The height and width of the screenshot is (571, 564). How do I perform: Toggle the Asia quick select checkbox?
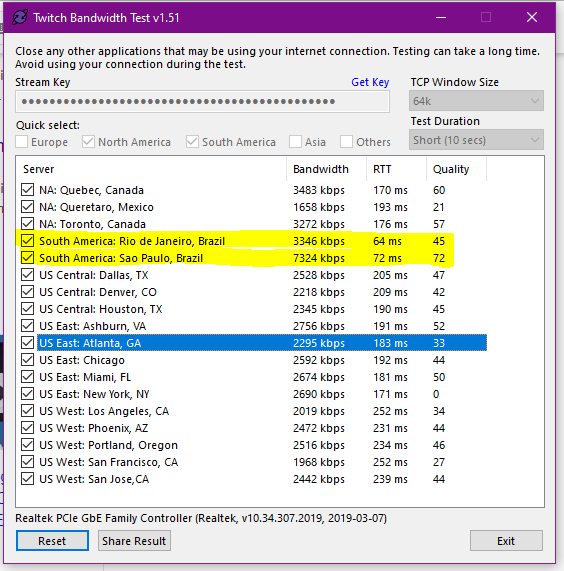[x=295, y=142]
